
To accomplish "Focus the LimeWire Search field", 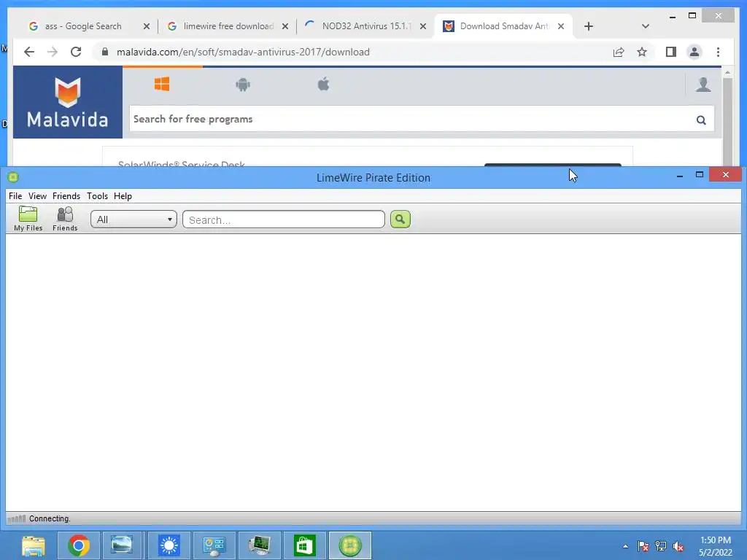I will point(284,219).
